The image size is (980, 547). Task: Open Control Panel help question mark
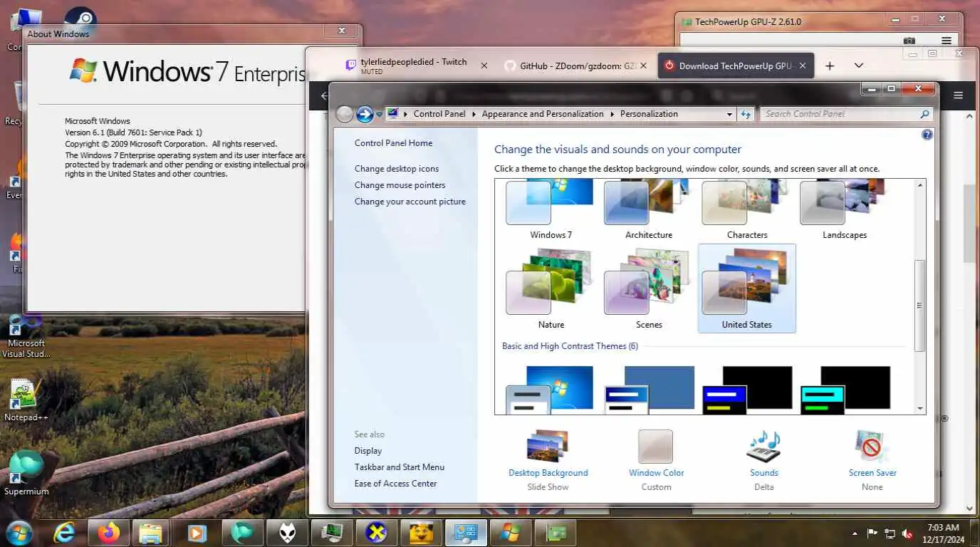927,135
